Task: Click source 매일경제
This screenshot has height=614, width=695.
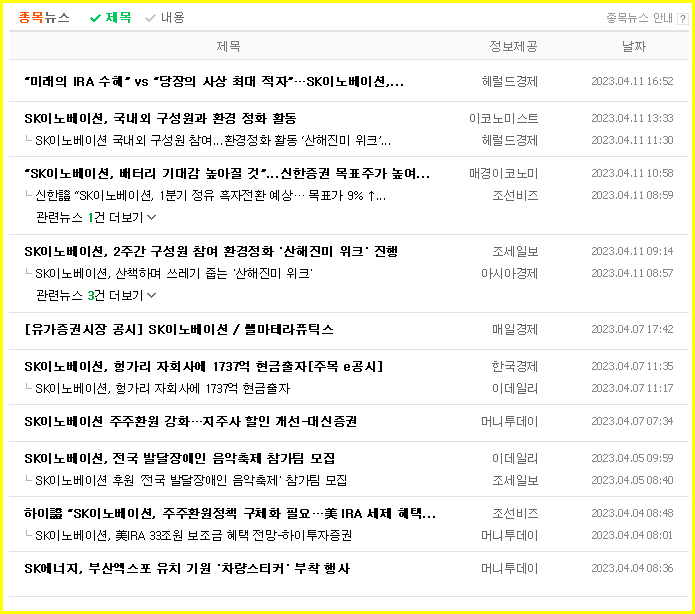Action: [515, 329]
